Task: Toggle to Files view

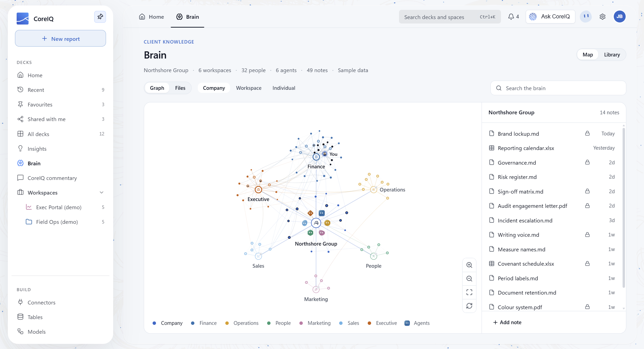Action: (180, 88)
